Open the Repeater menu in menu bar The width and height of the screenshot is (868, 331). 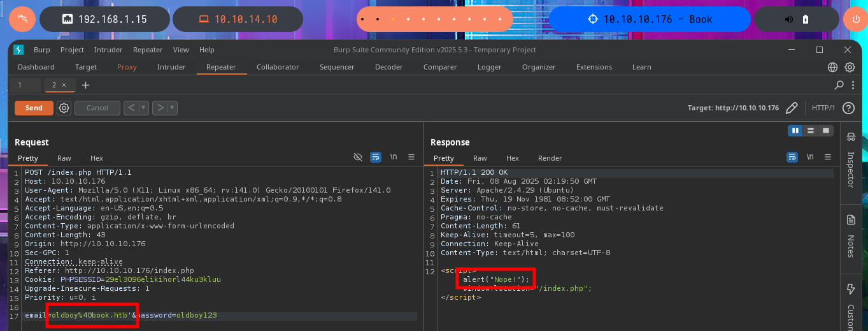[148, 50]
